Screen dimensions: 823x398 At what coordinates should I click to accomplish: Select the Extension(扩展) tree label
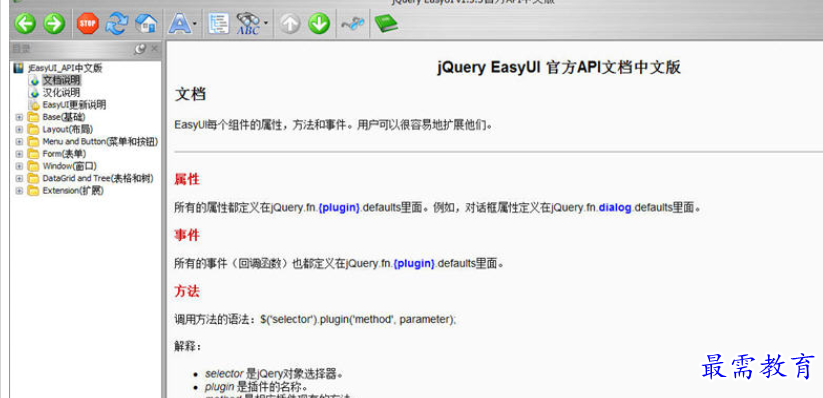pos(72,190)
